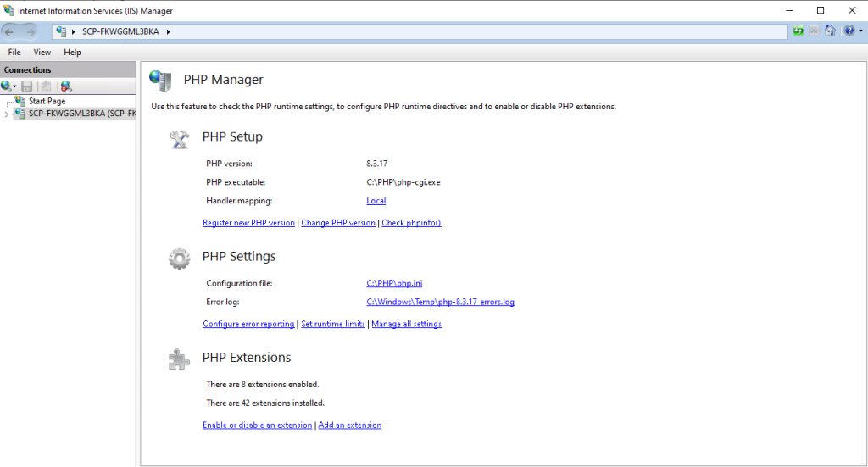Open the Help icon dropdown arrow
The image size is (868, 467).
[x=860, y=31]
